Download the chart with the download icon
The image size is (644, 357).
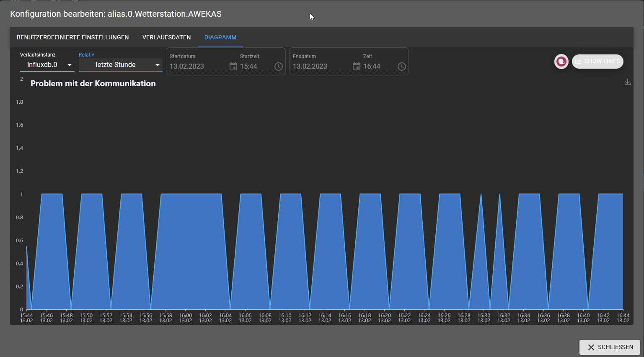(628, 82)
